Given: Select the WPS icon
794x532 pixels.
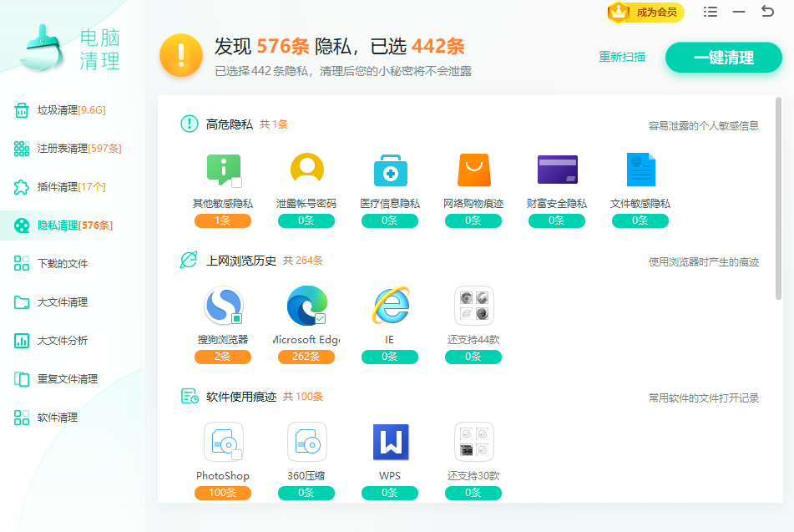Looking at the screenshot, I should [390, 442].
